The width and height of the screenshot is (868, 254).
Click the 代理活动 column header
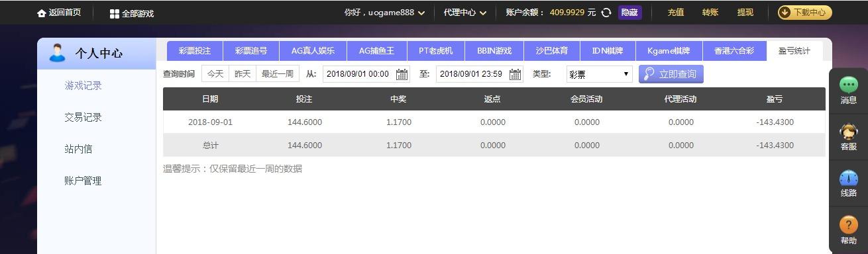(680, 99)
